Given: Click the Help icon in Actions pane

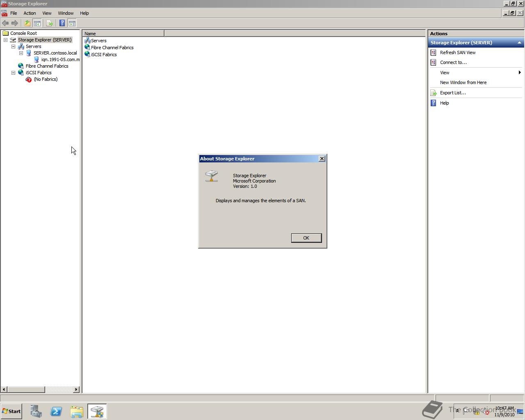Looking at the screenshot, I should (x=433, y=103).
